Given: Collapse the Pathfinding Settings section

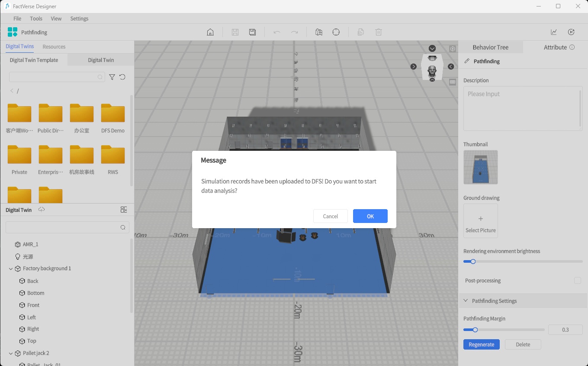Looking at the screenshot, I should [x=466, y=301].
